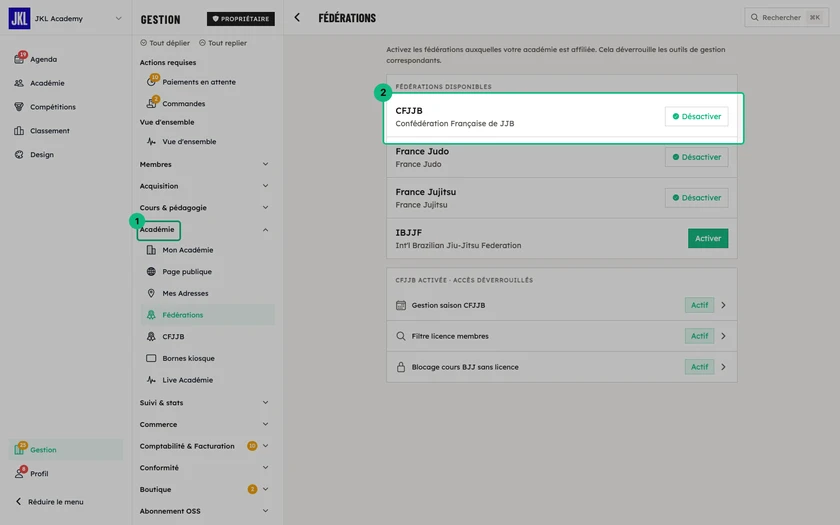Open the Académie people icon in main menu
Viewport: 840px width, 525px height.
(19, 83)
